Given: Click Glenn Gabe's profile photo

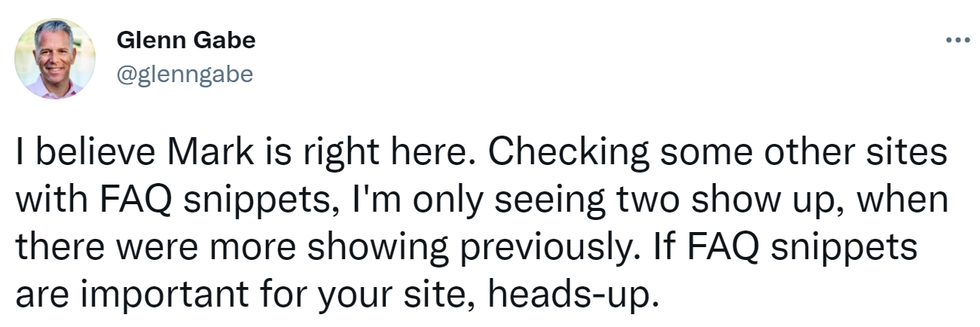Looking at the screenshot, I should pyautogui.click(x=55, y=59).
